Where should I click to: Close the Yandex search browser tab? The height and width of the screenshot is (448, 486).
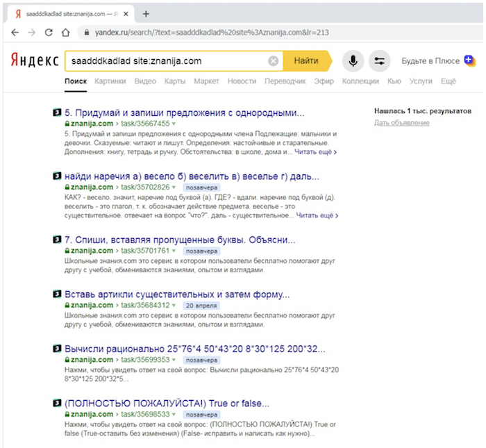pyautogui.click(x=126, y=14)
